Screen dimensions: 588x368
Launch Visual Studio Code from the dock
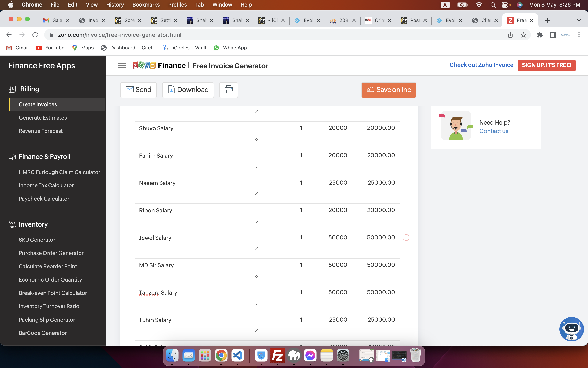[237, 355]
